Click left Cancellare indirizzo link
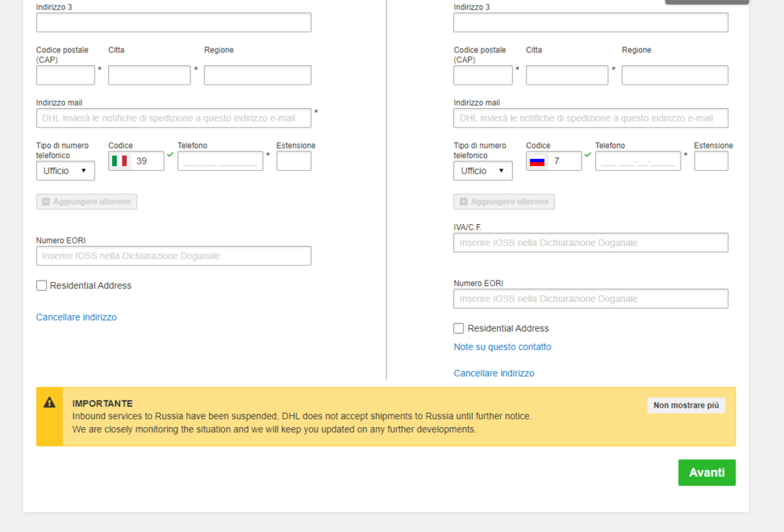 point(76,317)
